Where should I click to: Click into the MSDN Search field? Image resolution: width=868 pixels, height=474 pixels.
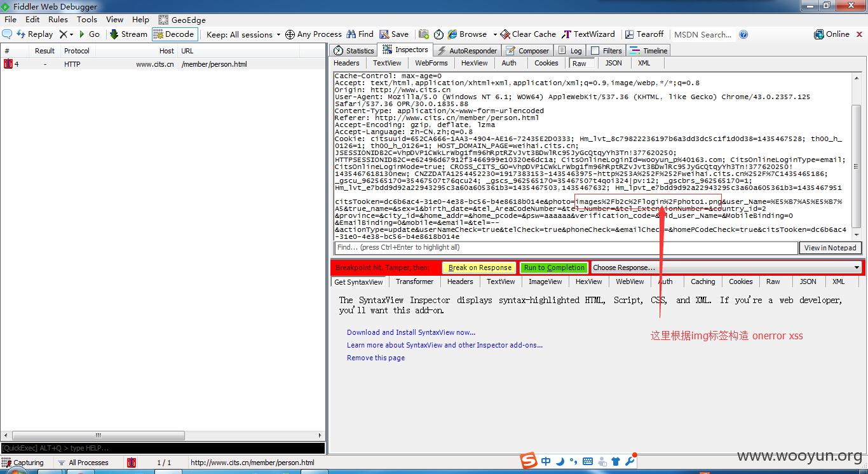tap(703, 35)
